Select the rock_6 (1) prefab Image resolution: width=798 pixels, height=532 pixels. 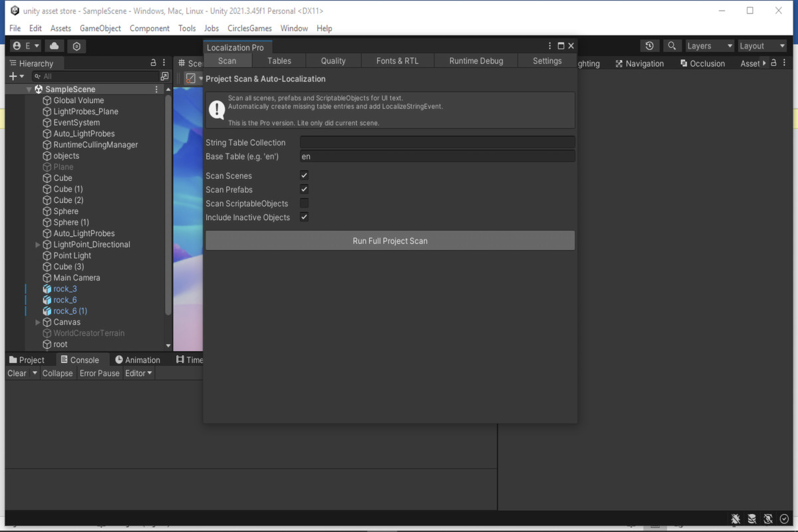(70, 311)
